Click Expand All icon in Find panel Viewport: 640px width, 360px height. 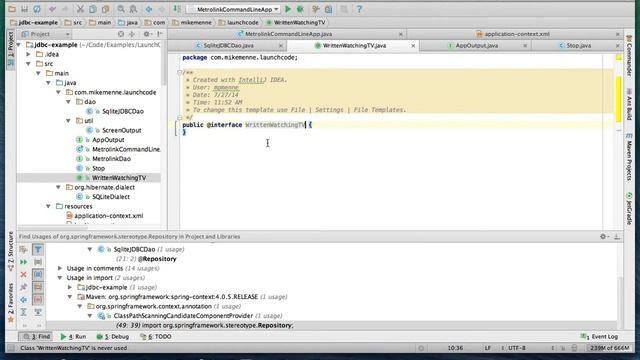24,312
